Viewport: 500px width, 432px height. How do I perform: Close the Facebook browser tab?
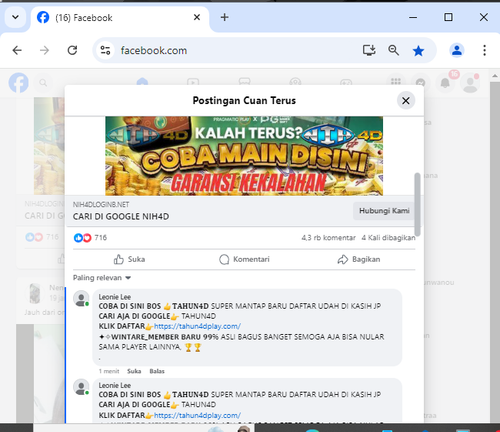pyautogui.click(x=197, y=17)
